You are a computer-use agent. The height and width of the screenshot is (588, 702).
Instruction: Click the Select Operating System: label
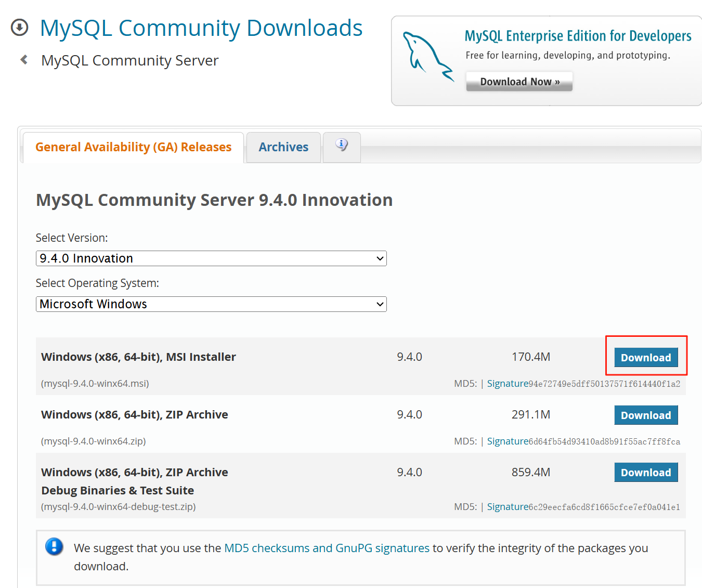pyautogui.click(x=97, y=283)
